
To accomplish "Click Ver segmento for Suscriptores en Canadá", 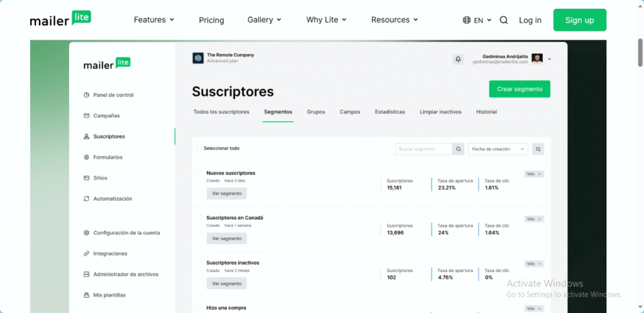I will (226, 238).
